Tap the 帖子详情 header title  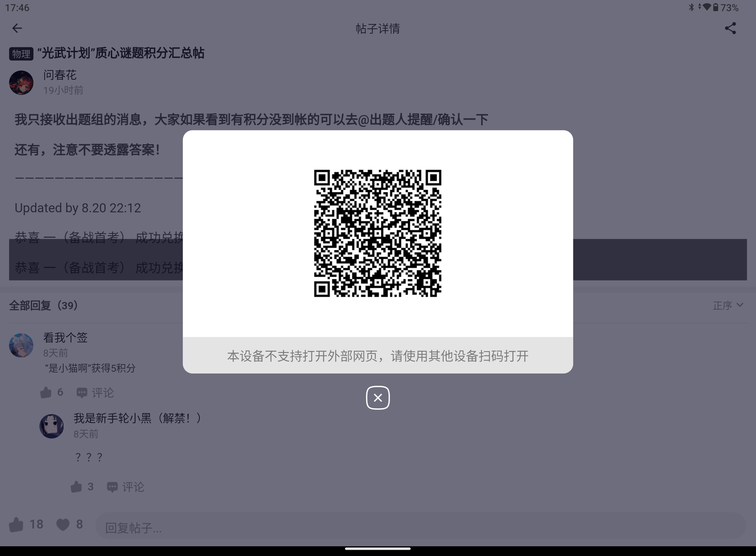click(x=378, y=28)
